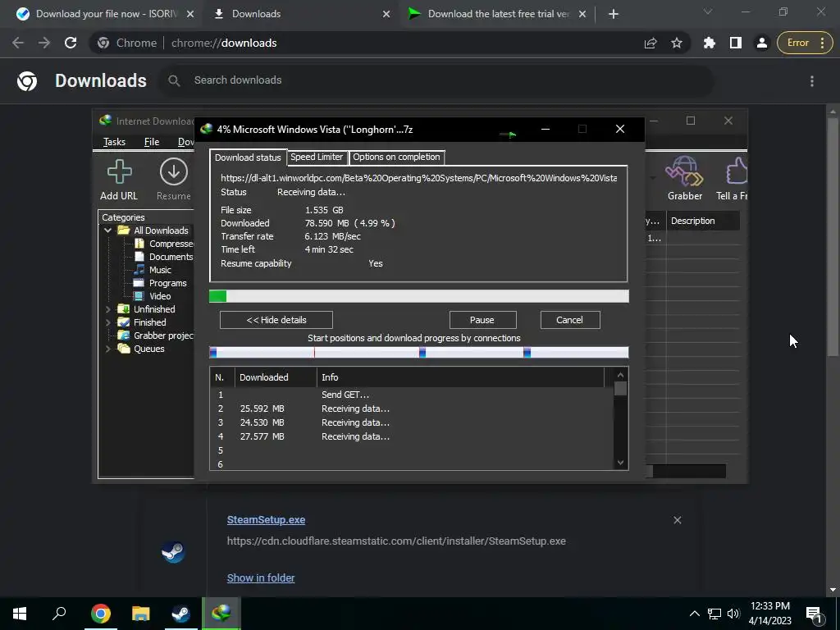Expand the Unfinished tree node

tap(107, 309)
